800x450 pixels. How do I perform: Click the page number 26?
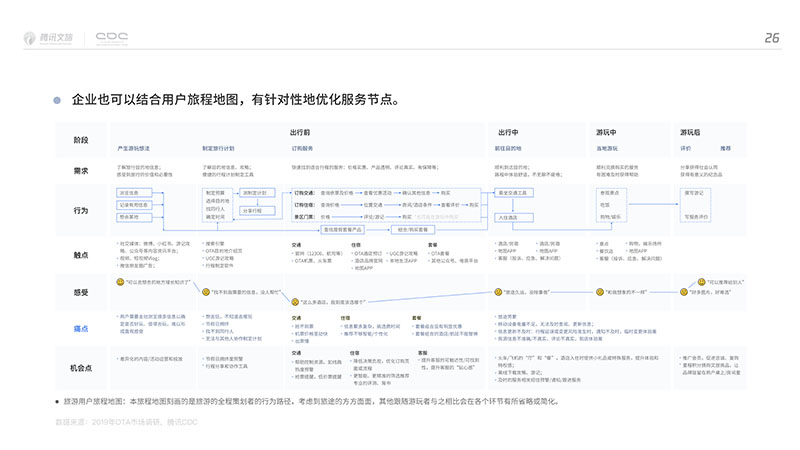pos(772,38)
